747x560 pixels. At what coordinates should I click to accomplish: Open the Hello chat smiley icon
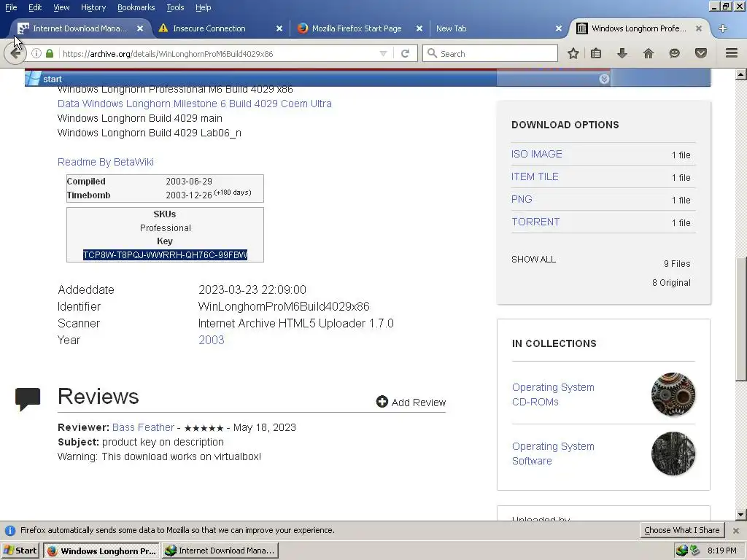(674, 53)
